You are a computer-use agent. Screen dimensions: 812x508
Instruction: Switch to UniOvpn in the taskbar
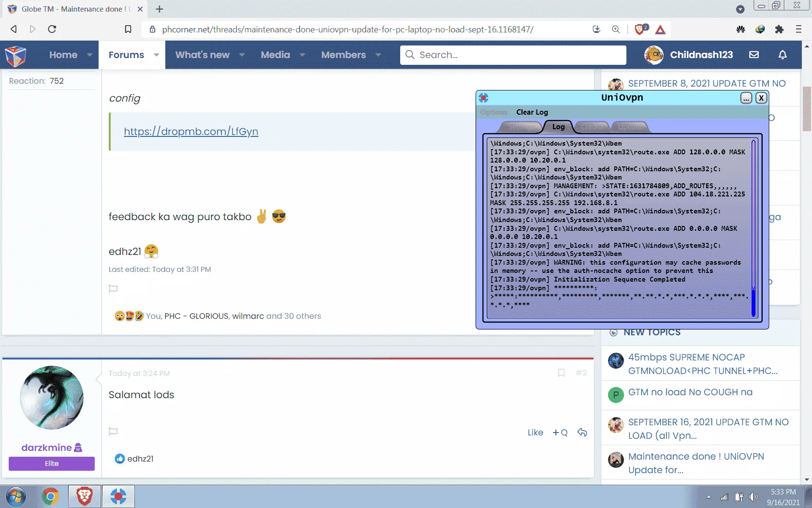coord(118,497)
